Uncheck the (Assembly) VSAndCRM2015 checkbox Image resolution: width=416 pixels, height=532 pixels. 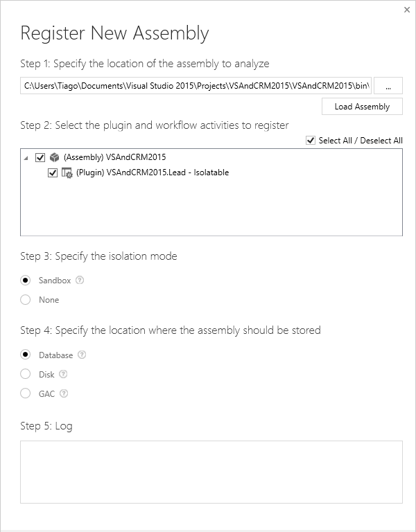coord(40,157)
